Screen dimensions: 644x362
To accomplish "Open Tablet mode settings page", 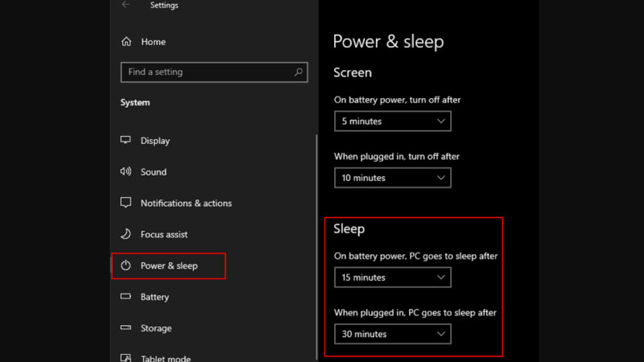I will tap(167, 357).
